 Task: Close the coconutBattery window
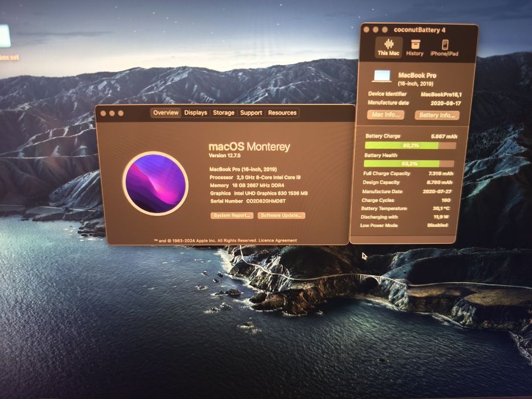367,30
